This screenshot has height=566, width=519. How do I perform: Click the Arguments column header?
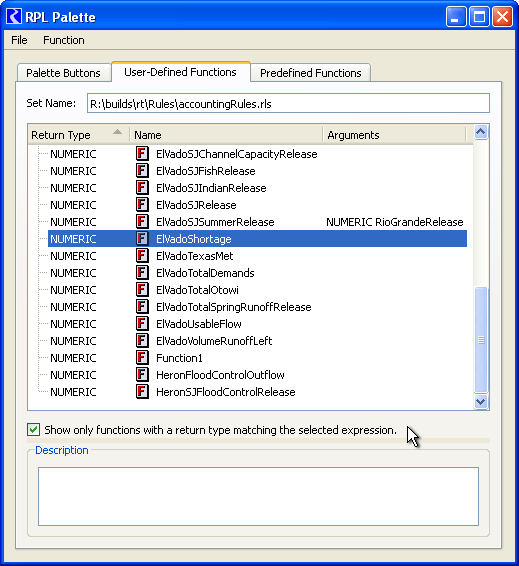(x=394, y=135)
